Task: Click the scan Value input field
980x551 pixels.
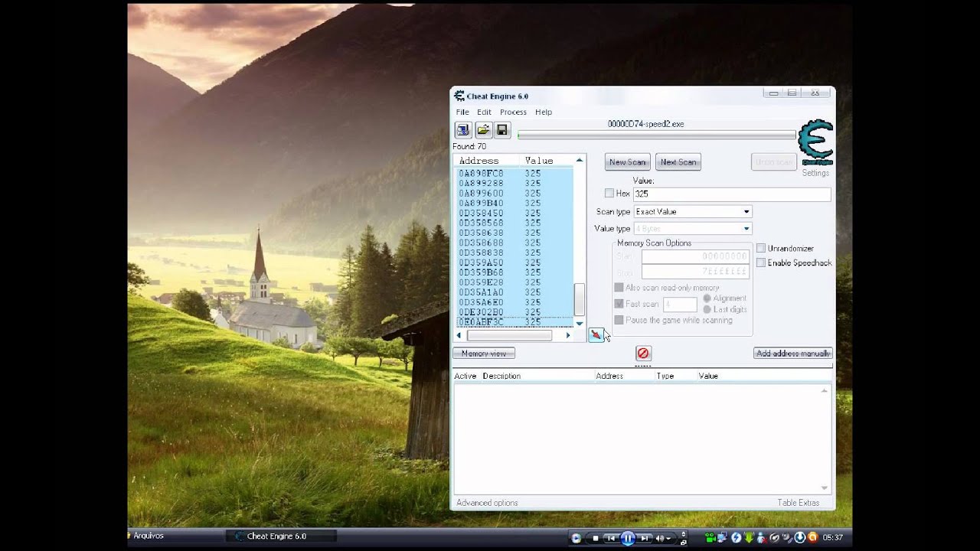Action: point(732,194)
